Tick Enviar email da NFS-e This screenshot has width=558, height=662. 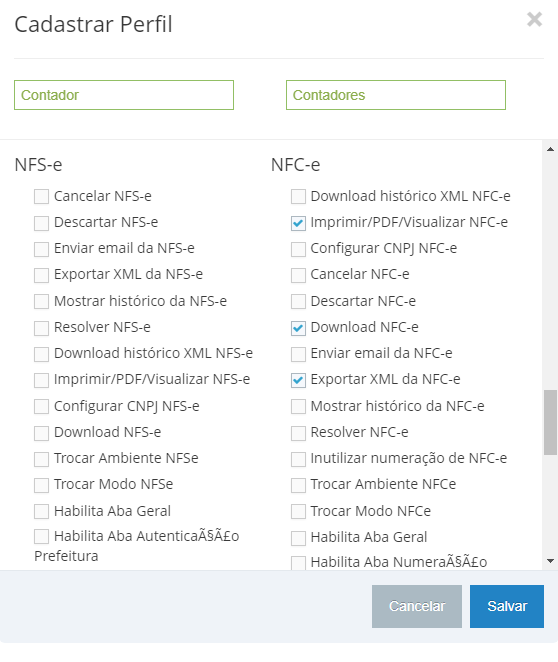click(41, 249)
